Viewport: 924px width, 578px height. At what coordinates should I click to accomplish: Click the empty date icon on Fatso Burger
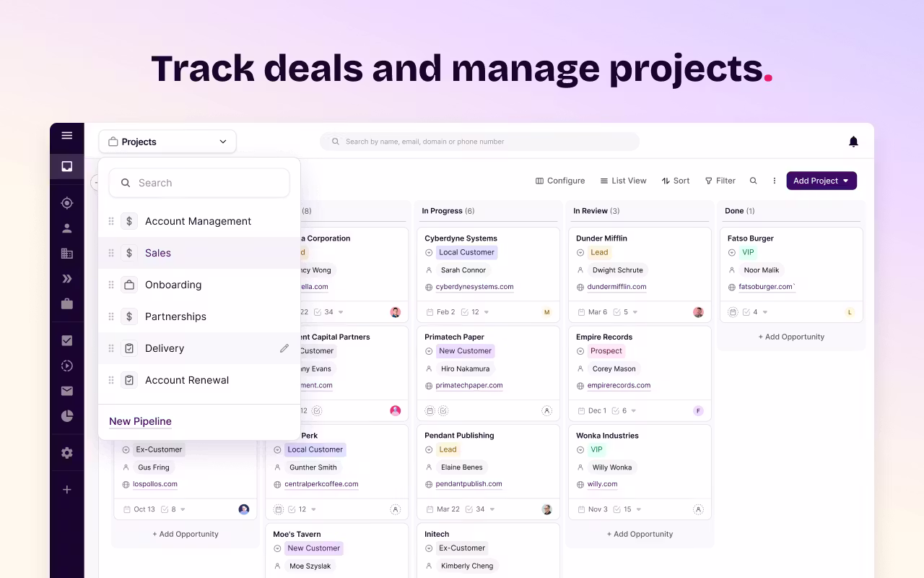pos(733,312)
